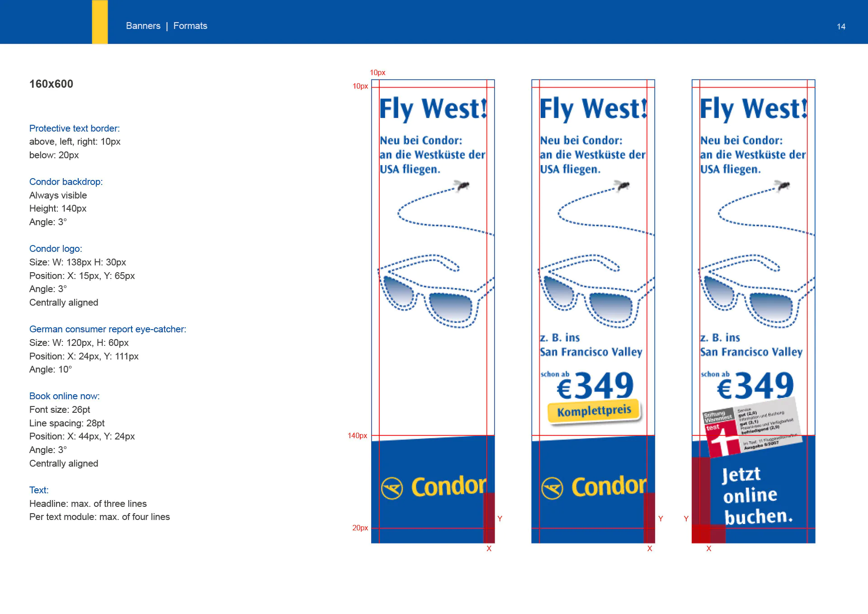Click the fly illustration in third banner
868x614 pixels.
coord(783,185)
